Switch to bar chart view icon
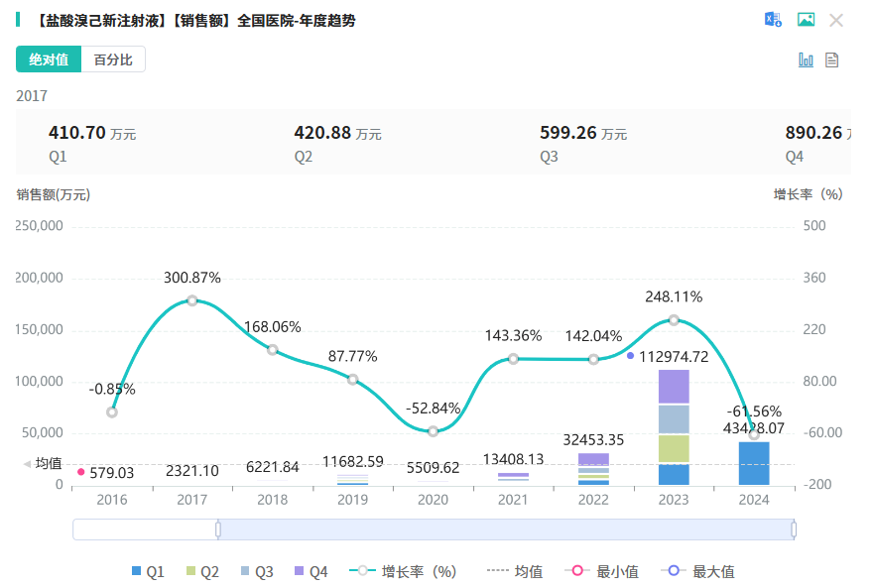 click(x=806, y=60)
